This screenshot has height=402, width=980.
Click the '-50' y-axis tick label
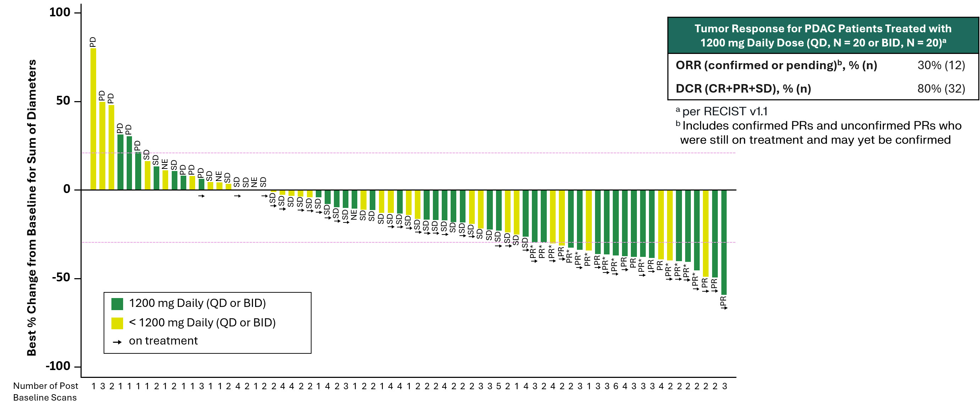pos(61,277)
